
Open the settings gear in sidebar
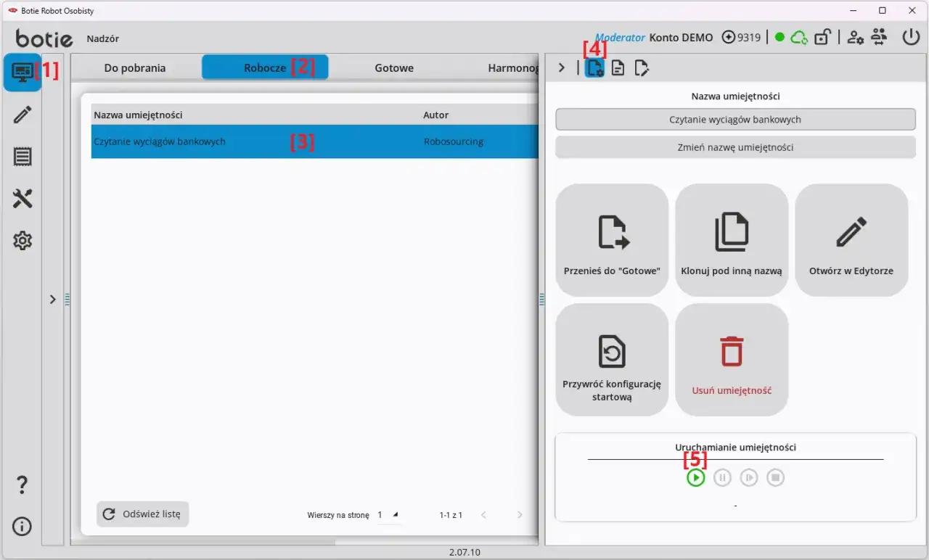click(x=22, y=240)
